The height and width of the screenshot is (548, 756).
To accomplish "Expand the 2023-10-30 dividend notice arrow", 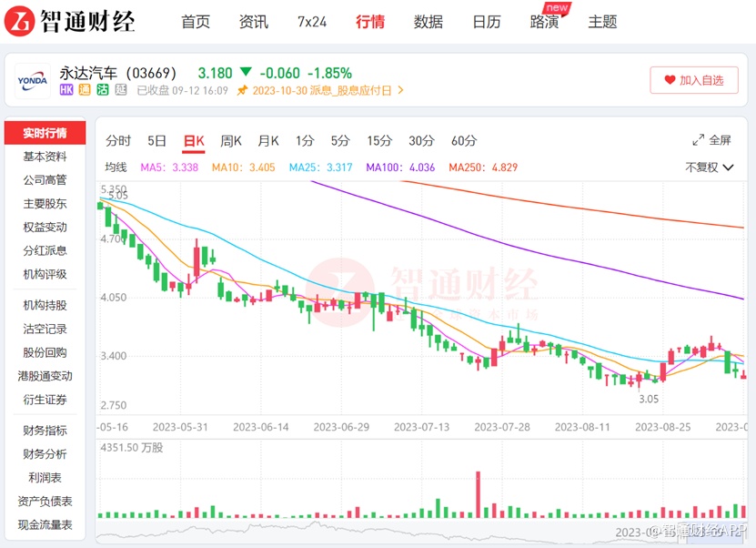I will (x=401, y=90).
